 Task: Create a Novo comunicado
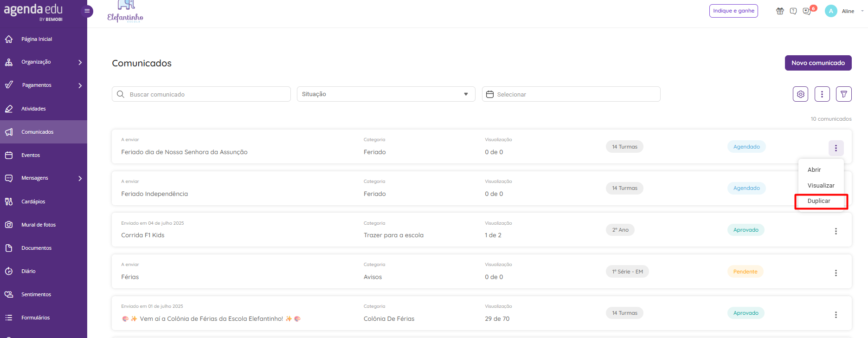pyautogui.click(x=818, y=63)
